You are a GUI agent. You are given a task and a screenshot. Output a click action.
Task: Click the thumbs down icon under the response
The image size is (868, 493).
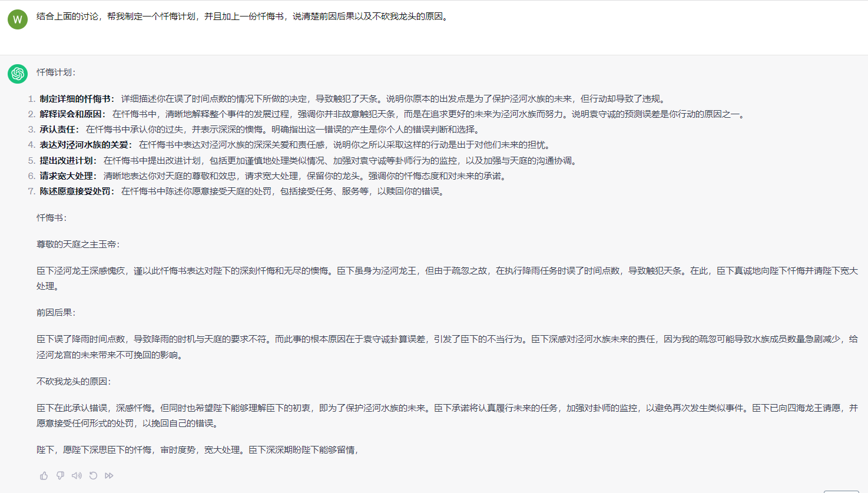[60, 475]
